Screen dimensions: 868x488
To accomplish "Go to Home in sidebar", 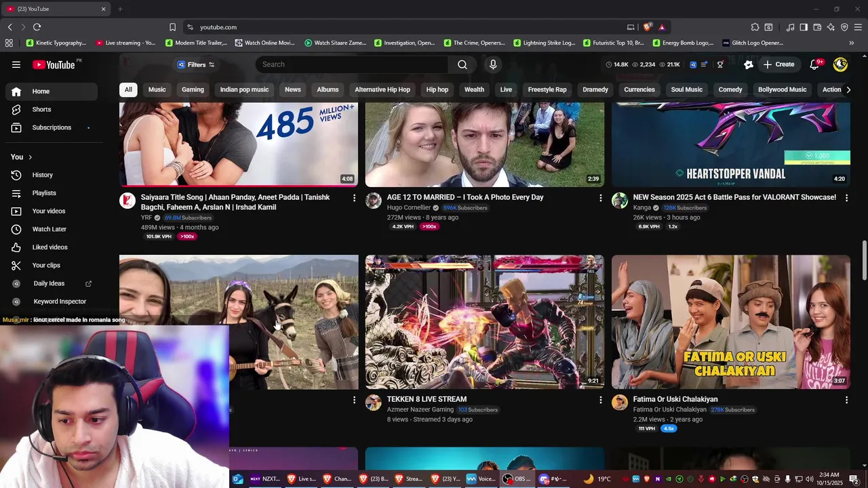I will [x=51, y=91].
